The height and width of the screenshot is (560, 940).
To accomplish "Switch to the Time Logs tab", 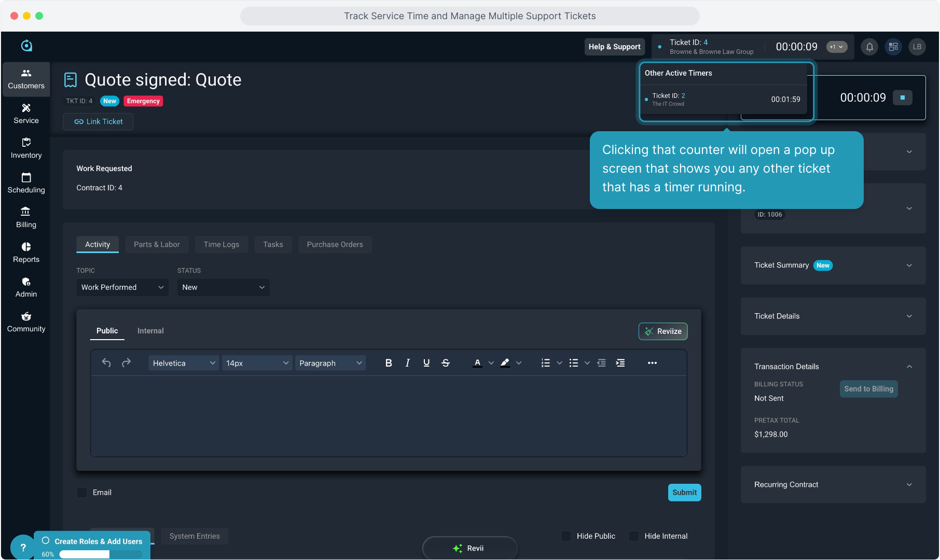I will (221, 245).
